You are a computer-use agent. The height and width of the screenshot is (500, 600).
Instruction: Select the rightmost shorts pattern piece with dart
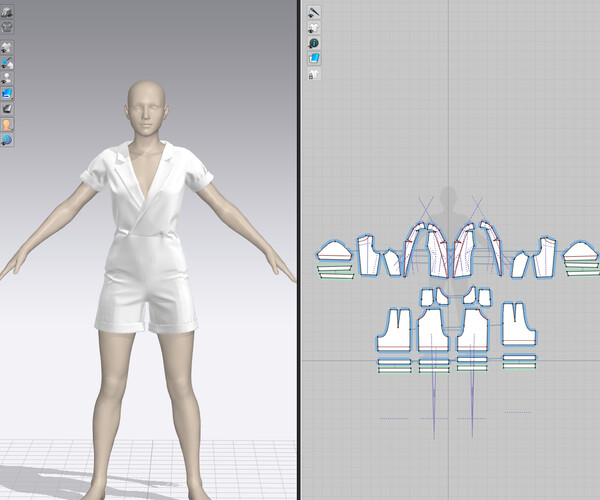pos(518,324)
